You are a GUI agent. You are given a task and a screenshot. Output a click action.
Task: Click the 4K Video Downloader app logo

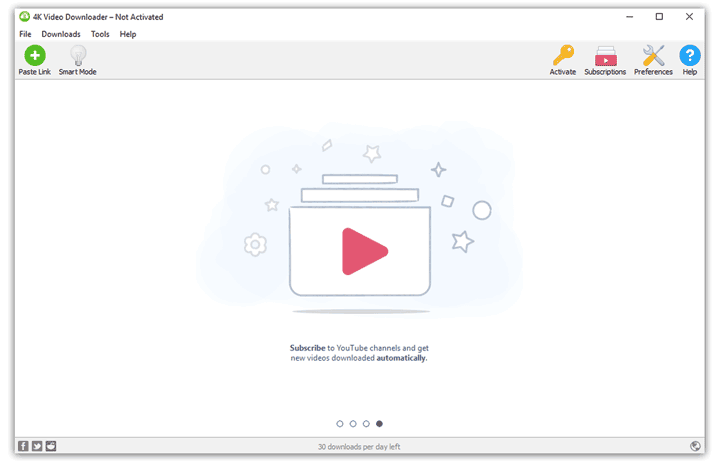pos(24,17)
